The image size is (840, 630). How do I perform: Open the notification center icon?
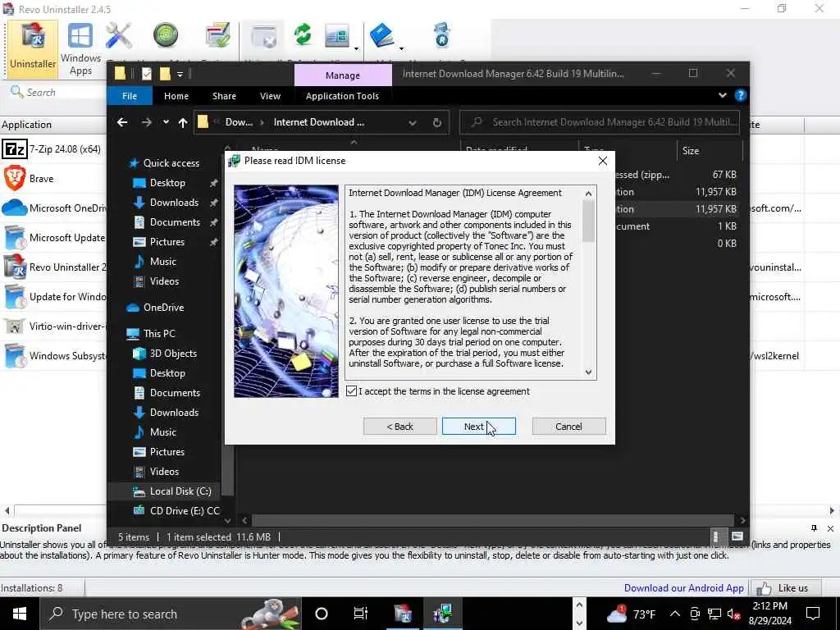tap(813, 614)
